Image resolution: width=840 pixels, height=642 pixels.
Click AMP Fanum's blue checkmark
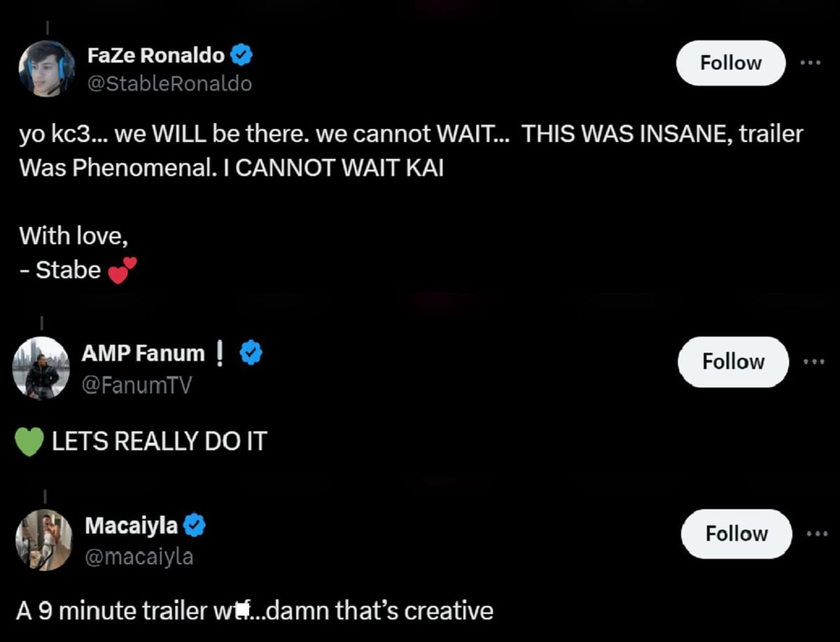click(x=250, y=354)
